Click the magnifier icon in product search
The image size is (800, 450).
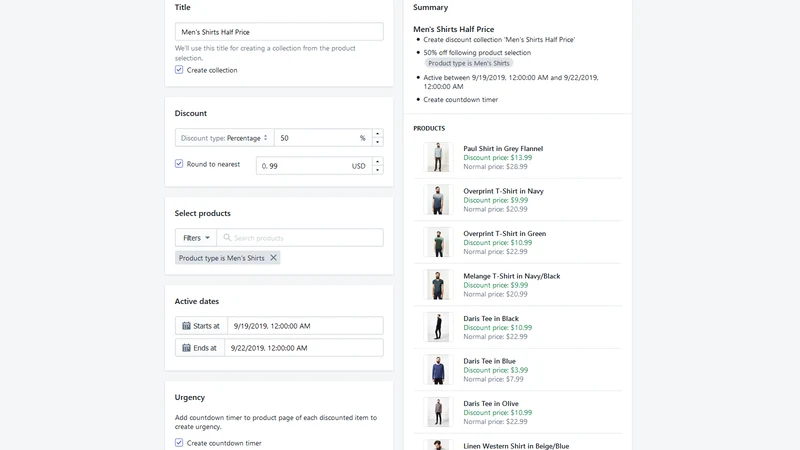[x=227, y=238]
